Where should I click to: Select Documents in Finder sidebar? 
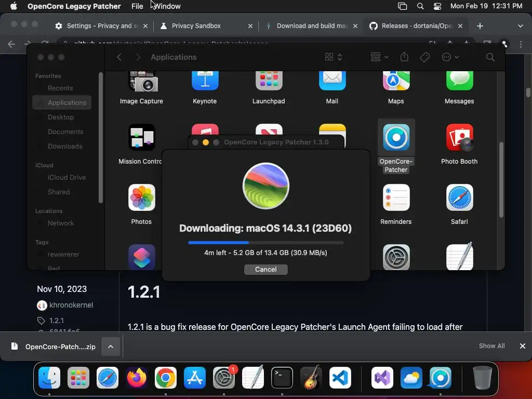(x=65, y=131)
